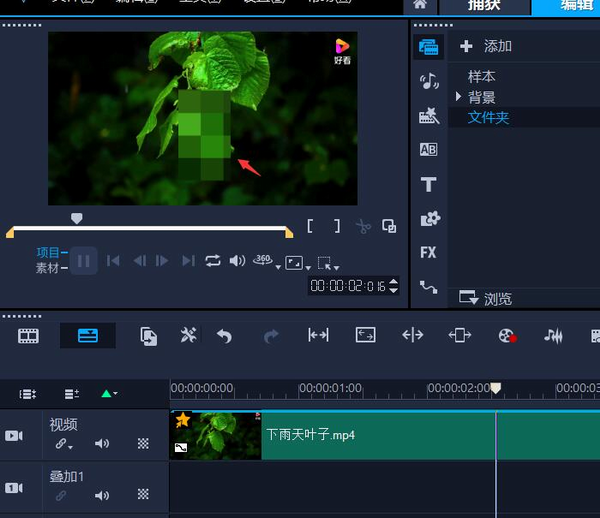Open the Transition (AB) library
The height and width of the screenshot is (518, 600).
(428, 150)
